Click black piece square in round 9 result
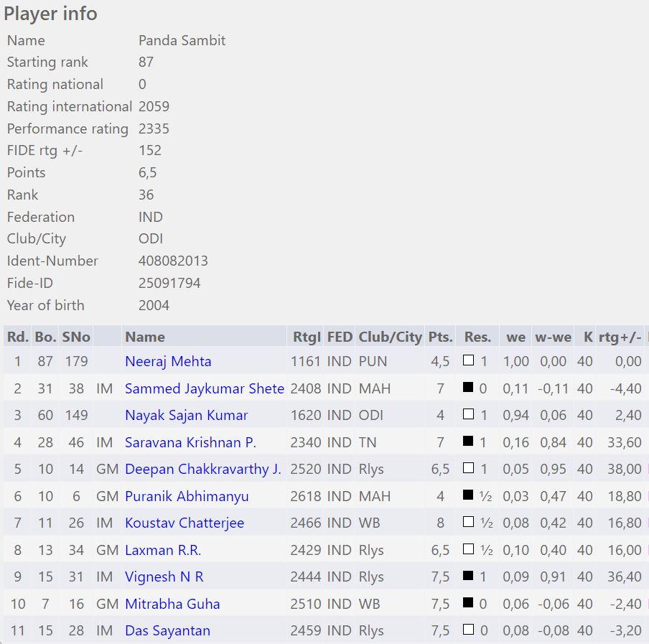649x644 pixels. point(468,576)
